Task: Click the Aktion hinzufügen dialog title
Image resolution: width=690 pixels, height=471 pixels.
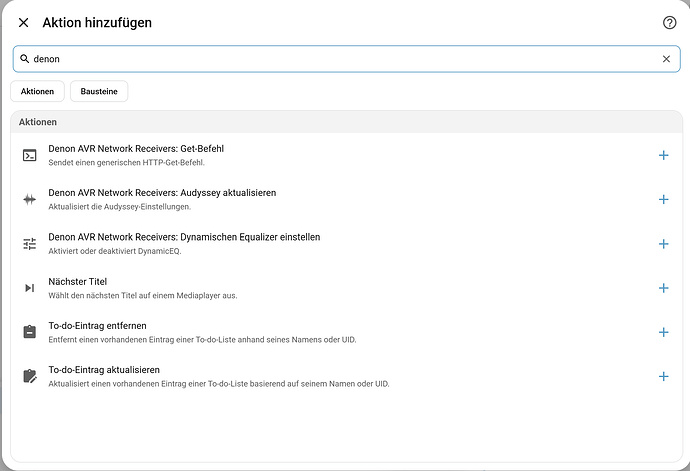Action: point(97,22)
